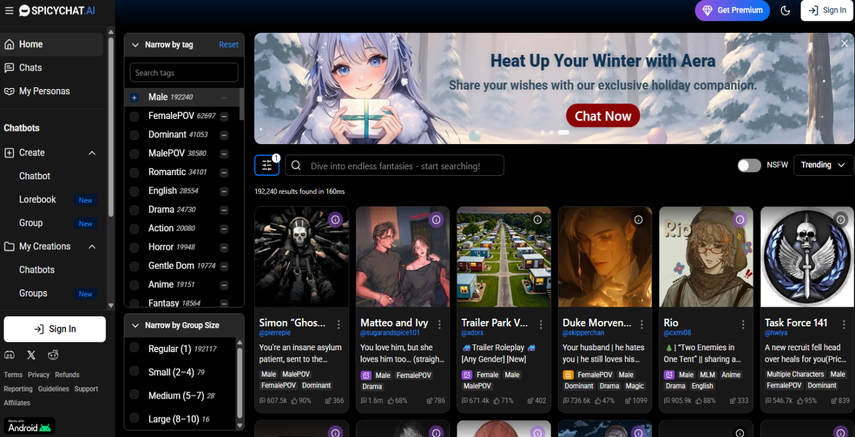Click Chat Now on the banner

tap(602, 116)
